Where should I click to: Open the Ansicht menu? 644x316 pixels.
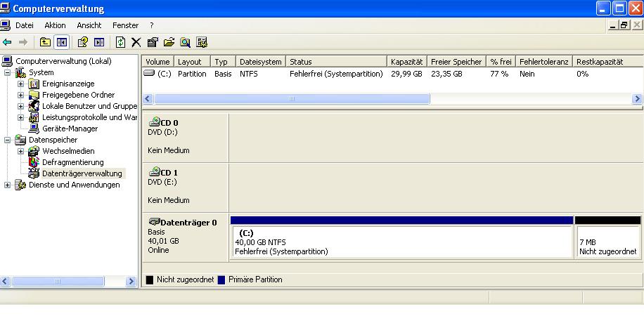89,25
